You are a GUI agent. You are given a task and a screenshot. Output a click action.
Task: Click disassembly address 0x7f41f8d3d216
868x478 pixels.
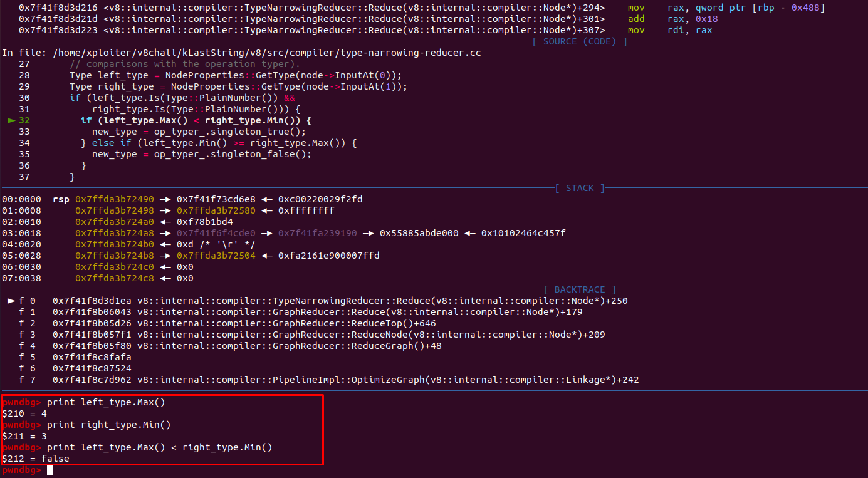tap(58, 8)
